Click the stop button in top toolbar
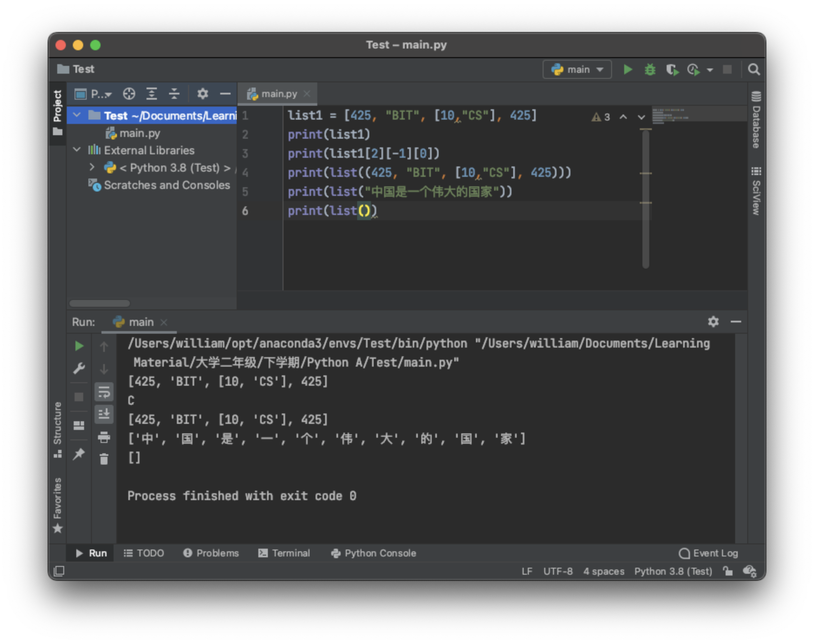 pyautogui.click(x=727, y=69)
